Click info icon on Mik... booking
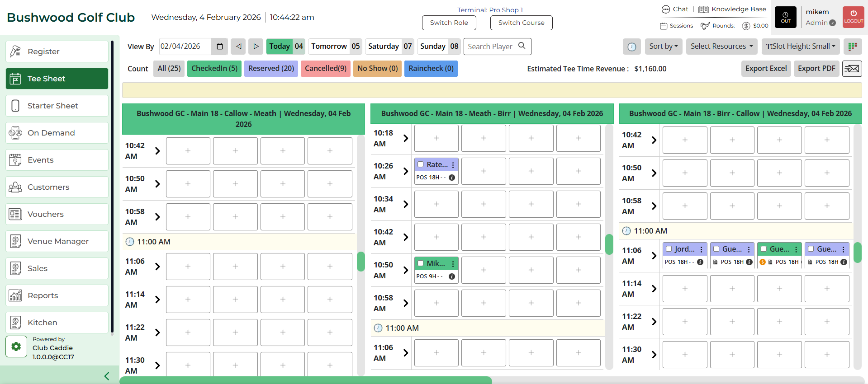The image size is (868, 384). (x=451, y=276)
